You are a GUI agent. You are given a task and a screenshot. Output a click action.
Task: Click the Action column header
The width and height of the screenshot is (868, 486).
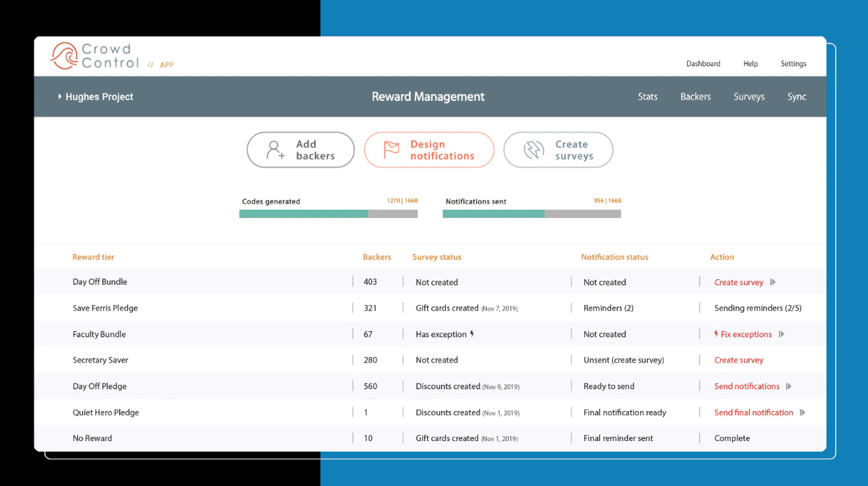pyautogui.click(x=722, y=257)
